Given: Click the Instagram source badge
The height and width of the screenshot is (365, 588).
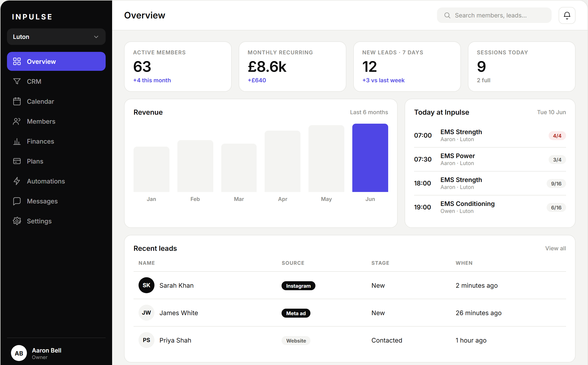Looking at the screenshot, I should (x=298, y=286).
